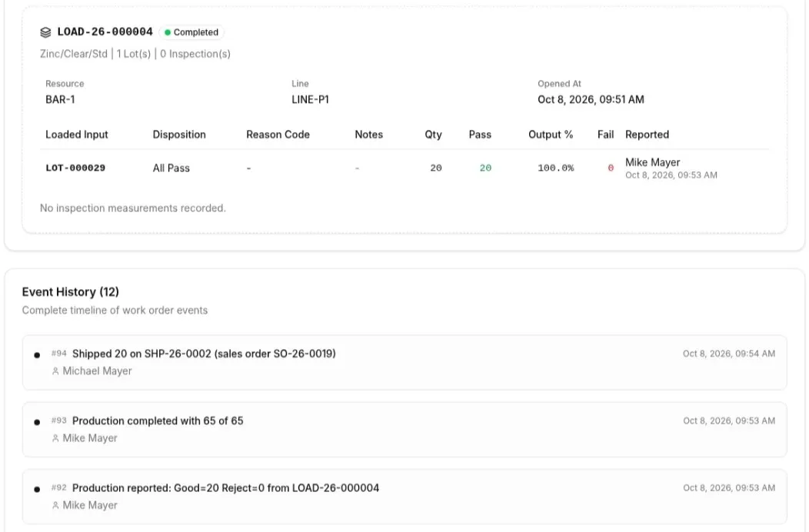Click the Qty value 20 in lot row

(x=436, y=168)
